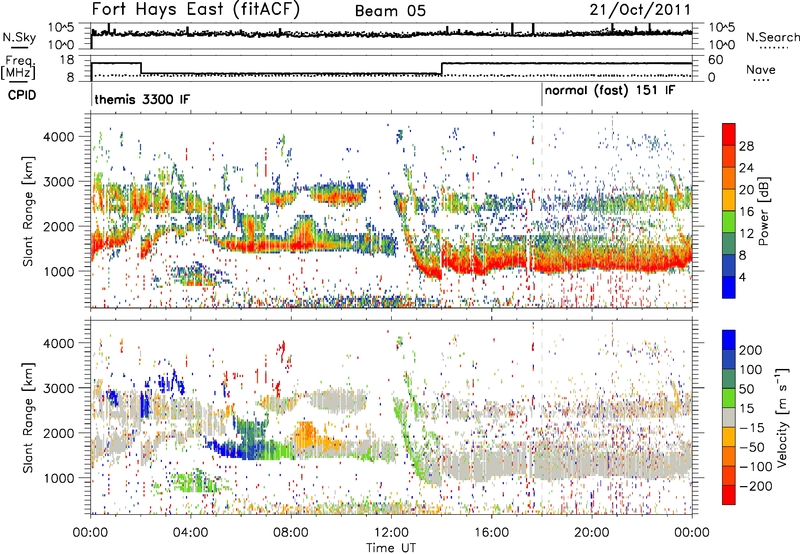The image size is (800, 554).
Task: Click '1000' tick on the power panel
Action: [x=58, y=271]
